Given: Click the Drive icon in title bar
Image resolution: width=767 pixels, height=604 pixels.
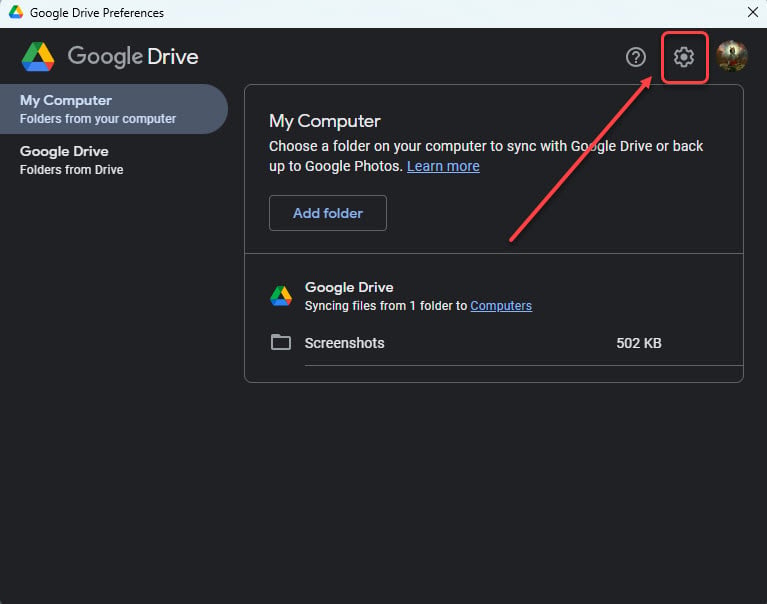Looking at the screenshot, I should click(16, 12).
